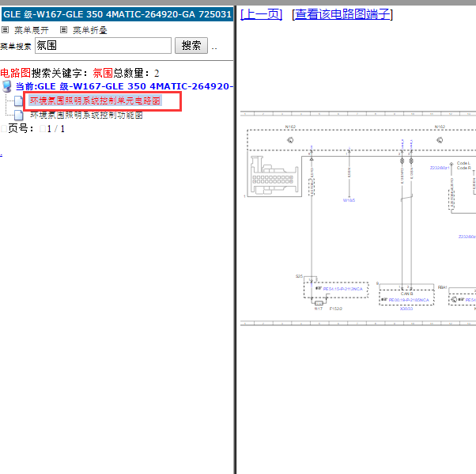Click the computer icon of the 当前 root node
Viewport: 476px width, 474px height.
coord(6,86)
